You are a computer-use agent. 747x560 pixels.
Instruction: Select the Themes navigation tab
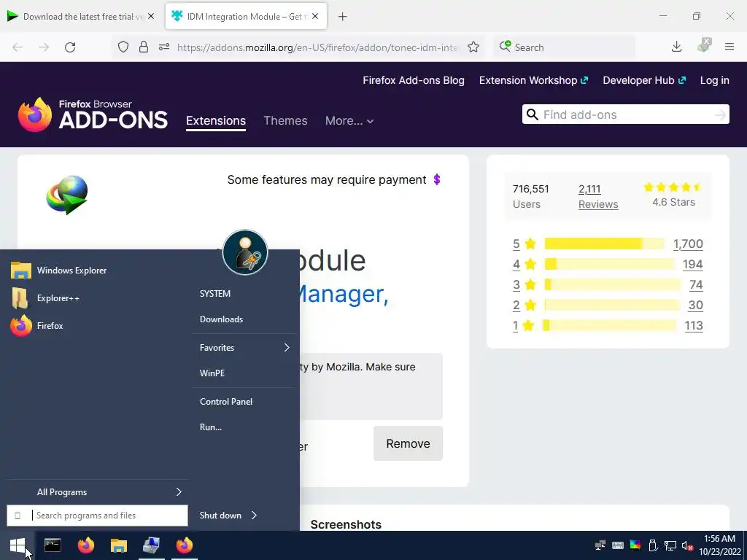tap(285, 121)
